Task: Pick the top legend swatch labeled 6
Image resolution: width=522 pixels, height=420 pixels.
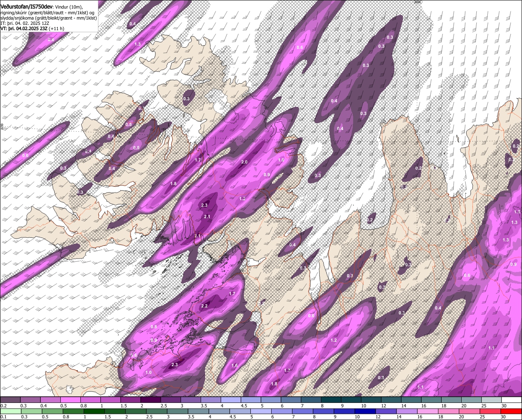Action: (291, 400)
